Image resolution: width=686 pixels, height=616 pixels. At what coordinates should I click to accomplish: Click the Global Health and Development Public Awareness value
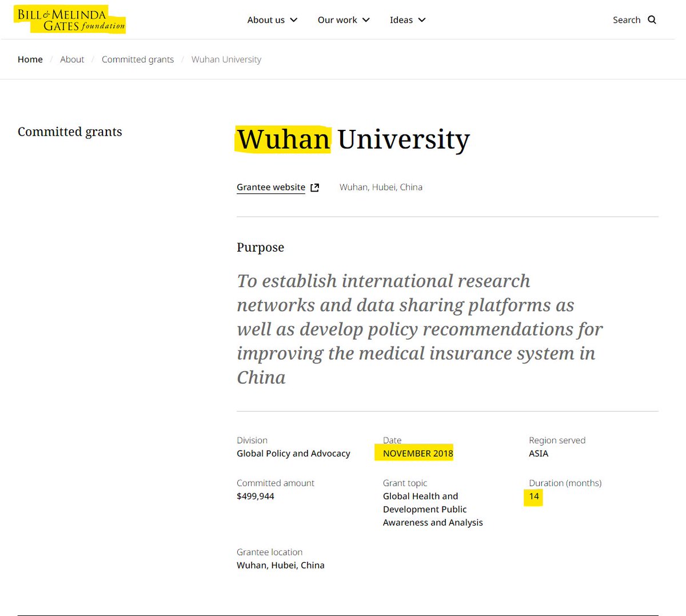click(433, 510)
